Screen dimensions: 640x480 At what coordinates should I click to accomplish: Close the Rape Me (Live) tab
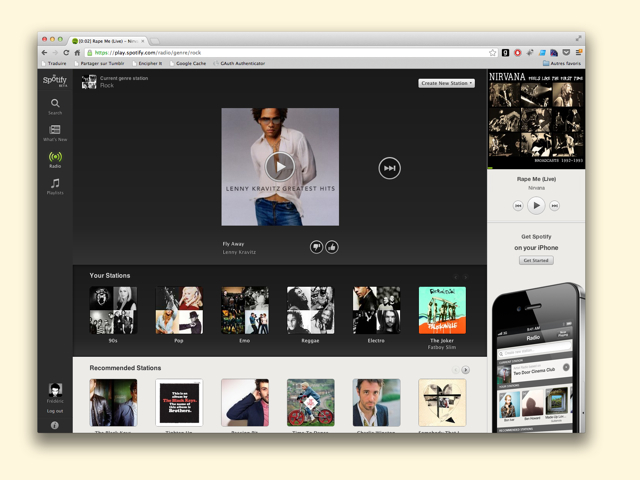click(142, 41)
